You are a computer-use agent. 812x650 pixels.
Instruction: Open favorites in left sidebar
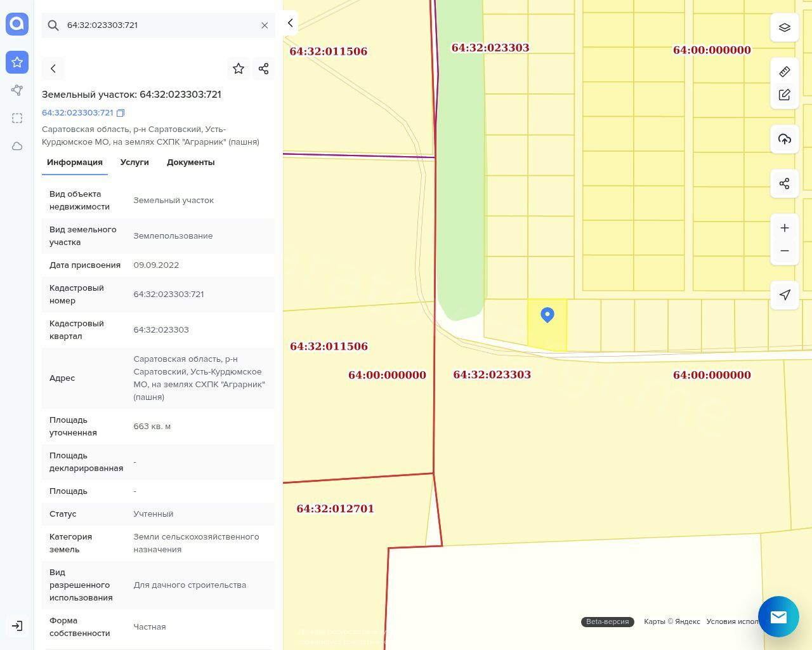(17, 62)
